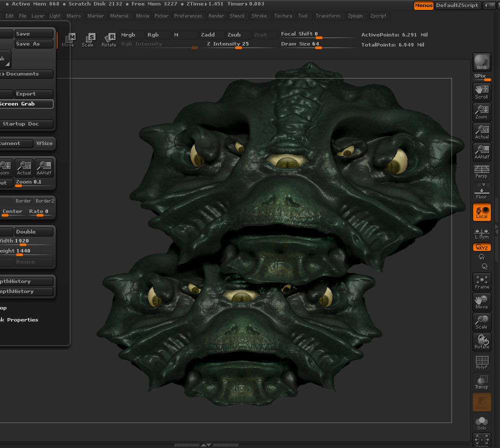Click the Export document button
Screen dimensions: 500x448
click(x=34, y=93)
